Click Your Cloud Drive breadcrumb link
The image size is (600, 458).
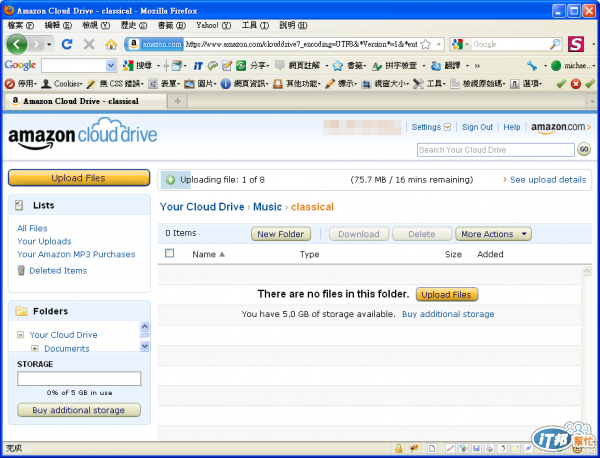[x=202, y=207]
